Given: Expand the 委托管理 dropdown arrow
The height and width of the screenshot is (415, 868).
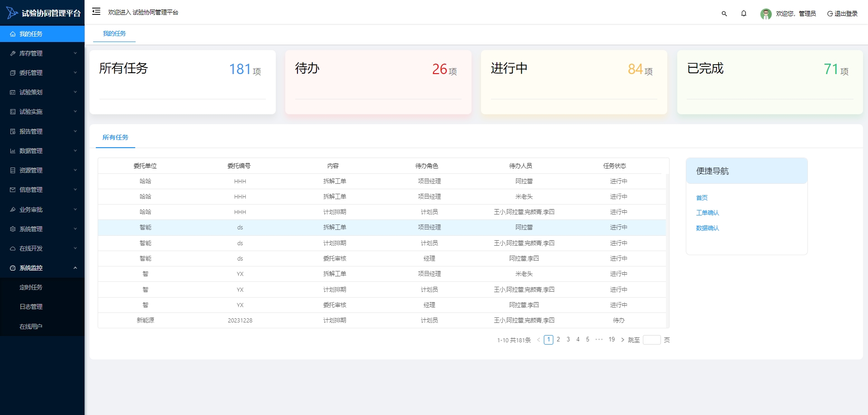Looking at the screenshot, I should pos(75,73).
